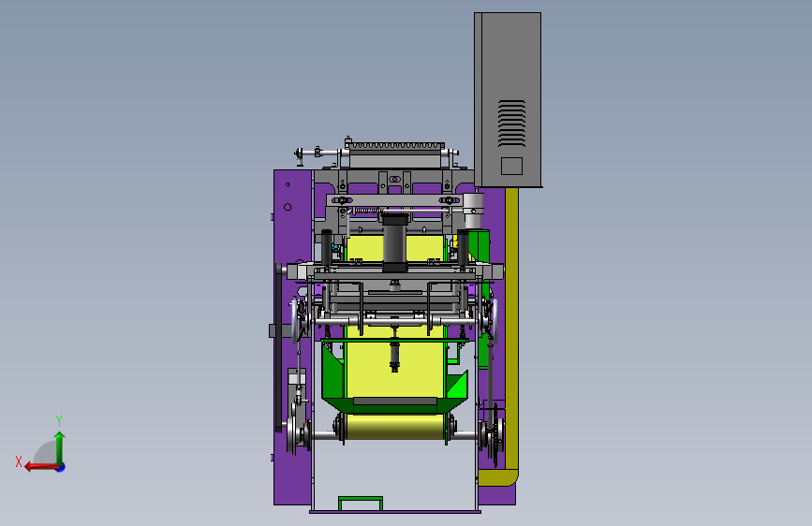Select the gray electrical cabinet on the model
The image size is (812, 526).
tap(508, 99)
